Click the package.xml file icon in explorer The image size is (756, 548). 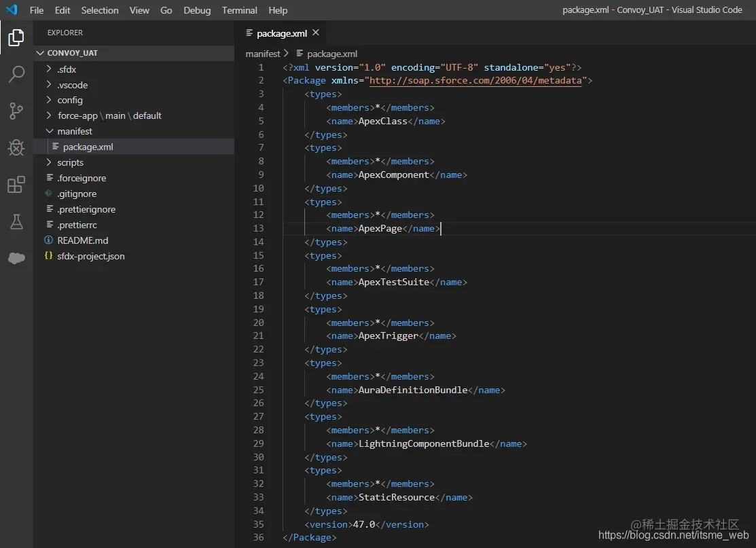point(56,146)
